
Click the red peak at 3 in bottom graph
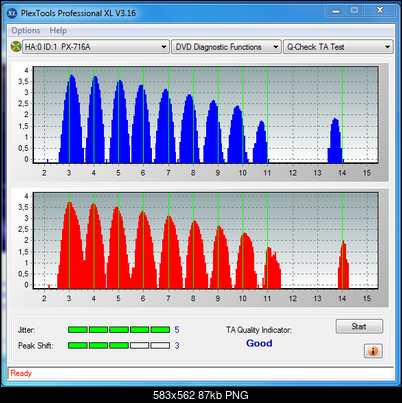pyautogui.click(x=70, y=245)
